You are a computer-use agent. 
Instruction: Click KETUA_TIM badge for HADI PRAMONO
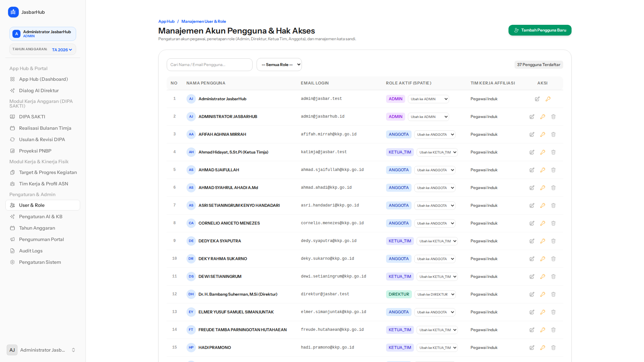400,348
